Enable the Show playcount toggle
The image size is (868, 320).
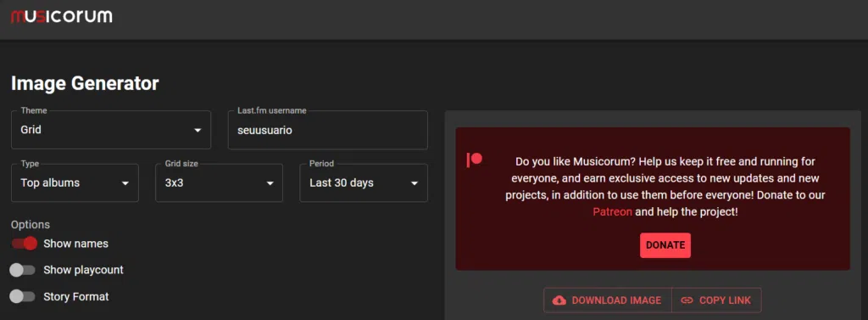click(x=23, y=270)
